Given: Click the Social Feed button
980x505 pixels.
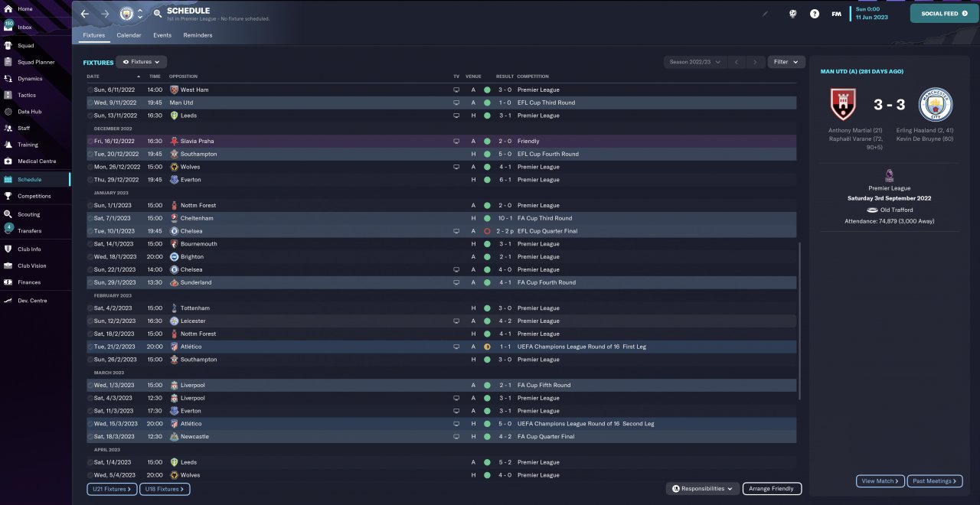Looking at the screenshot, I should pyautogui.click(x=943, y=13).
